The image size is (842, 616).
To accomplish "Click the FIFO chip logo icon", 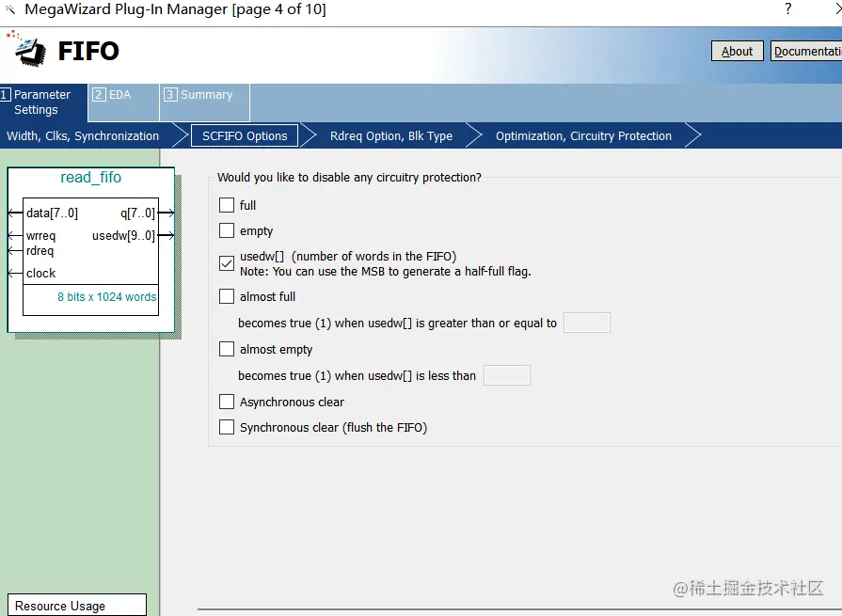I will click(27, 50).
